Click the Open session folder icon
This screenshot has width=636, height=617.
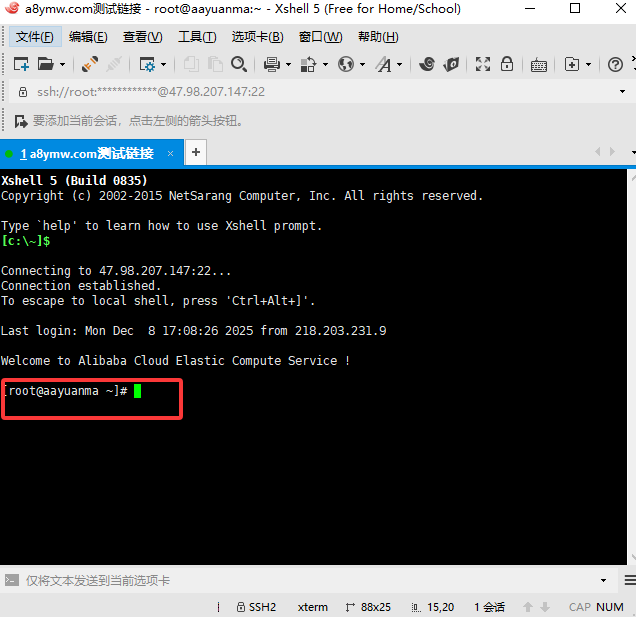46,64
